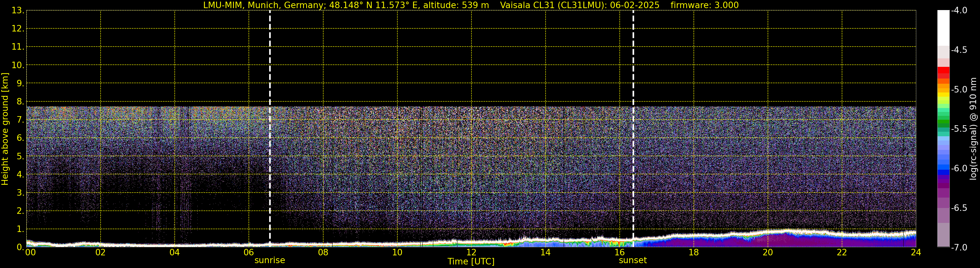Screen dimensions: 980x268
Task: Click the 18 time-axis tick label
Action: click(x=694, y=253)
